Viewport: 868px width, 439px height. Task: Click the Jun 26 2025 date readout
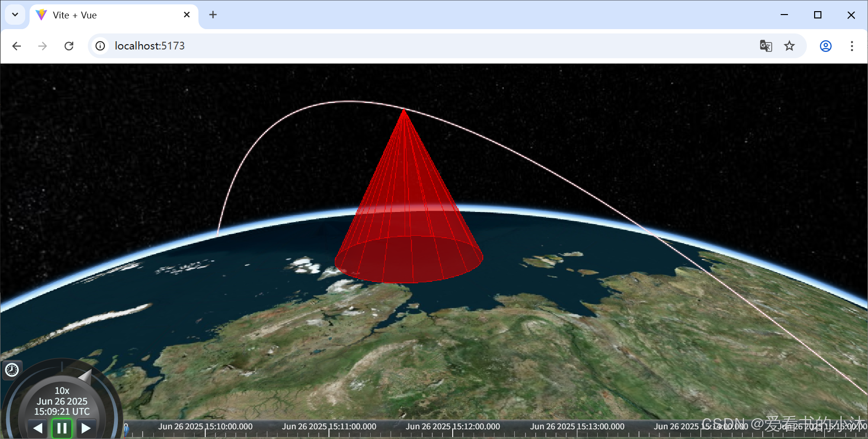point(62,401)
